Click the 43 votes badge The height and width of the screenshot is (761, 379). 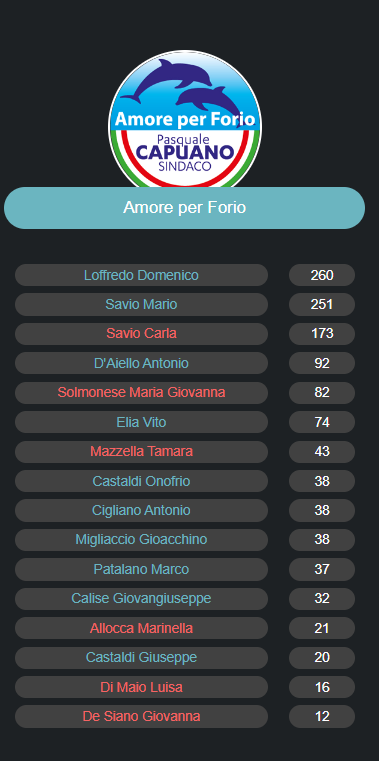[x=322, y=451]
